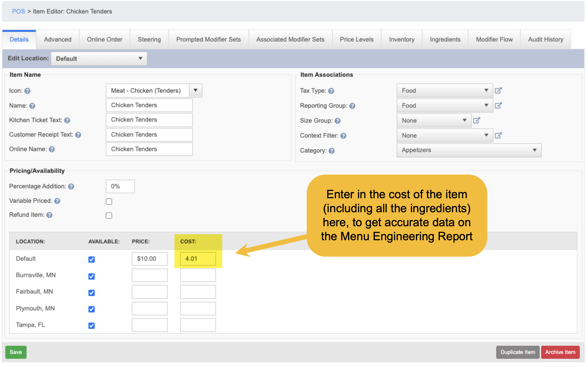Check the Refund Item checkbox
The image size is (588, 367).
tap(109, 216)
